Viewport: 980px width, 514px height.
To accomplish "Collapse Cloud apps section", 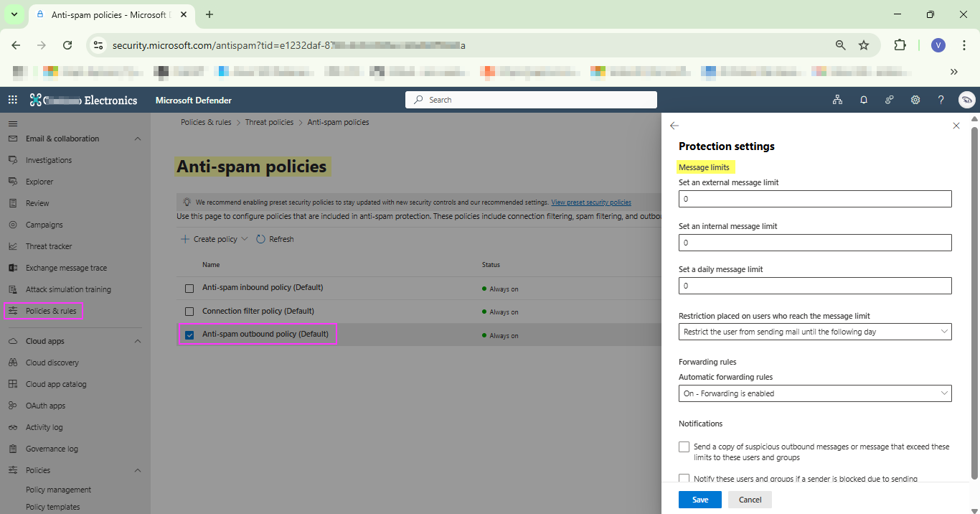I will click(138, 341).
